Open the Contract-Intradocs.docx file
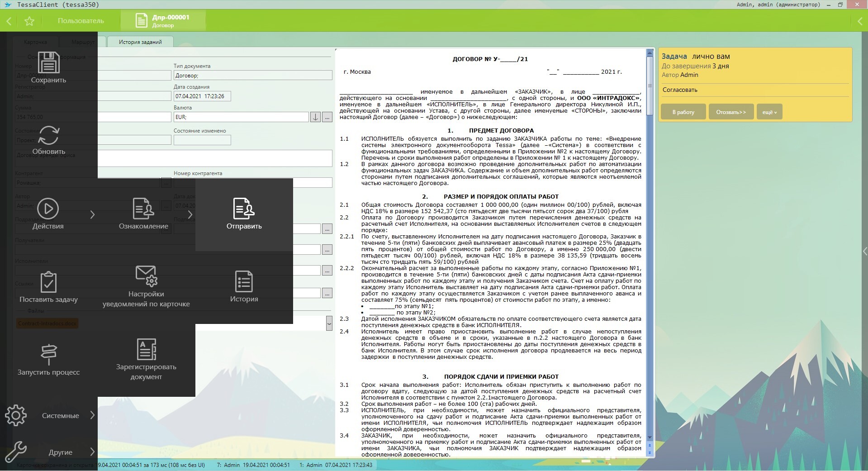 47,324
